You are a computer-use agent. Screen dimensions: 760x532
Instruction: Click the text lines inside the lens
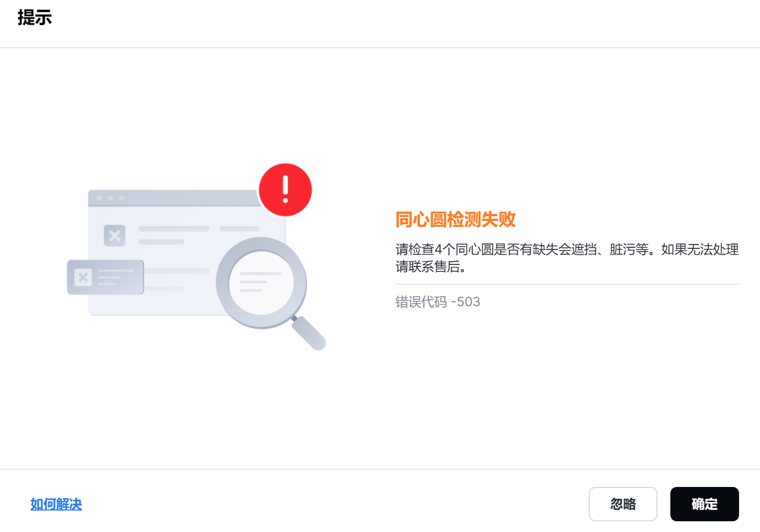[260, 282]
